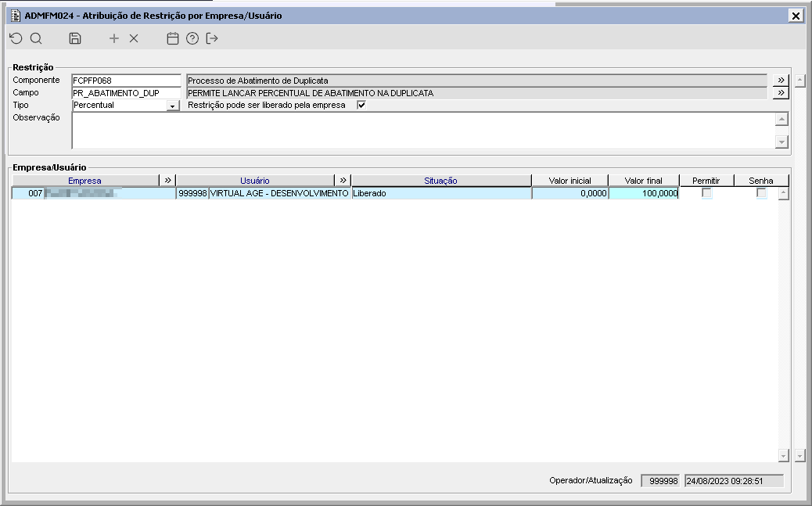This screenshot has height=506, width=812.
Task: Select 'VIRTUAL AGE - DESENVOLVIMENTO' cell
Action: coord(279,193)
